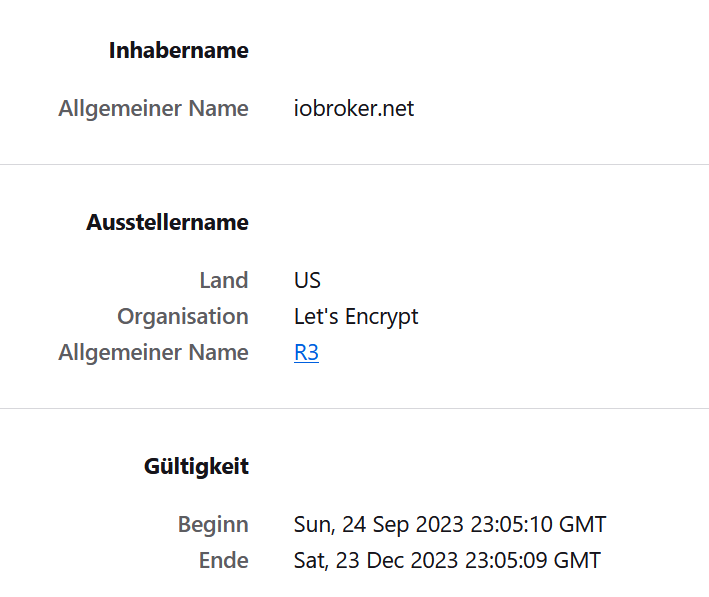Open the R3 issuer certificate link
Screen dimensions: 709x597
pyautogui.click(x=306, y=352)
